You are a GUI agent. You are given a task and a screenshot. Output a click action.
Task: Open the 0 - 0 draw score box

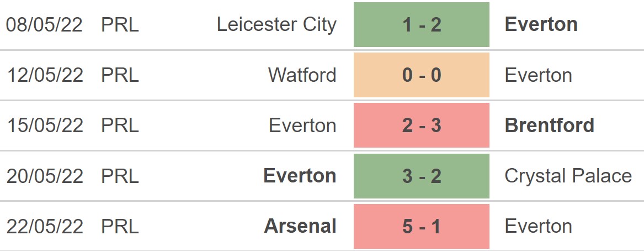(x=421, y=75)
